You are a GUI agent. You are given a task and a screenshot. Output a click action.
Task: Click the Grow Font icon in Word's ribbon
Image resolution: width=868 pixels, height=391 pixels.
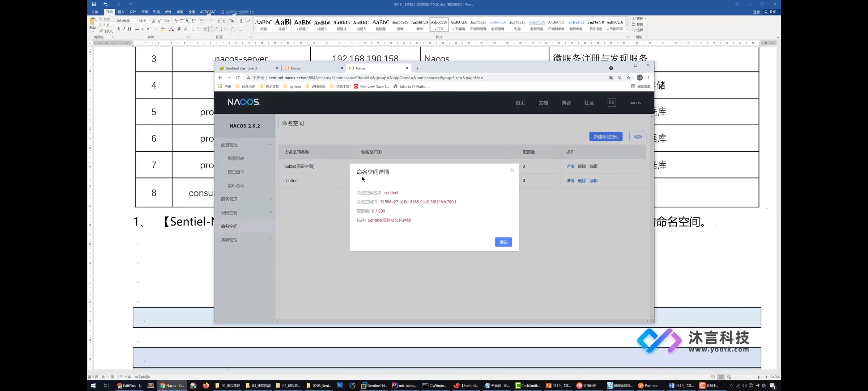(154, 21)
